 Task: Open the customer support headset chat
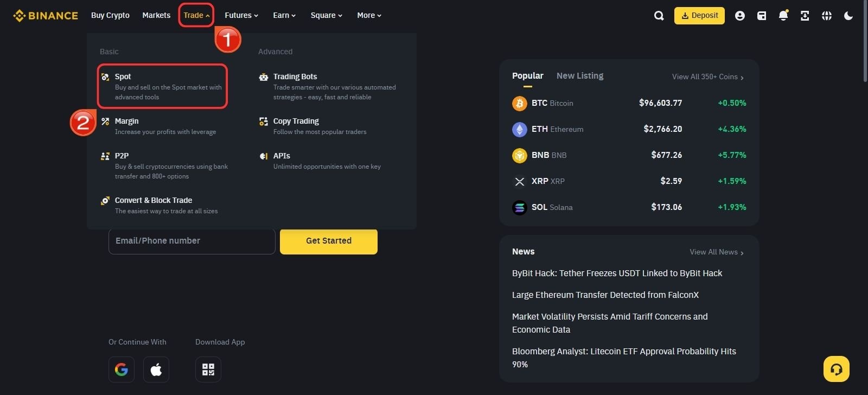(x=837, y=369)
